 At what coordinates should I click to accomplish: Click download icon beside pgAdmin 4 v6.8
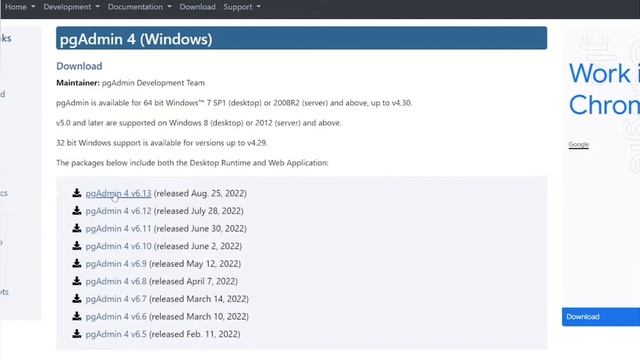(77, 281)
